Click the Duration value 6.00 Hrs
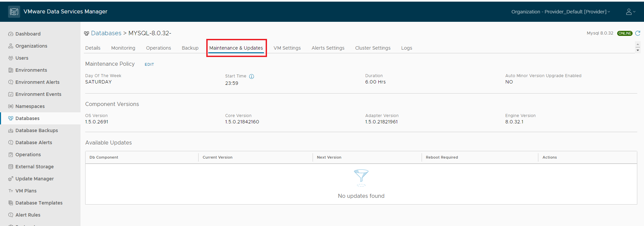644x226 pixels. click(x=375, y=82)
